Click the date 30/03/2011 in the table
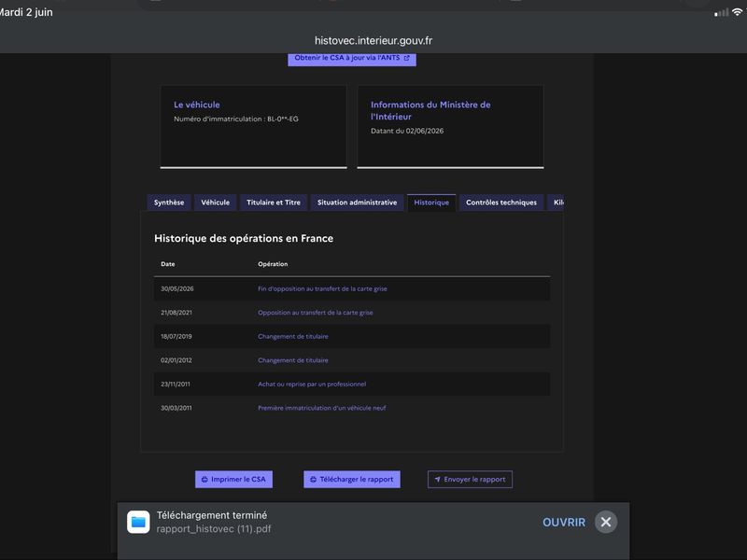747x560 pixels. [176, 408]
